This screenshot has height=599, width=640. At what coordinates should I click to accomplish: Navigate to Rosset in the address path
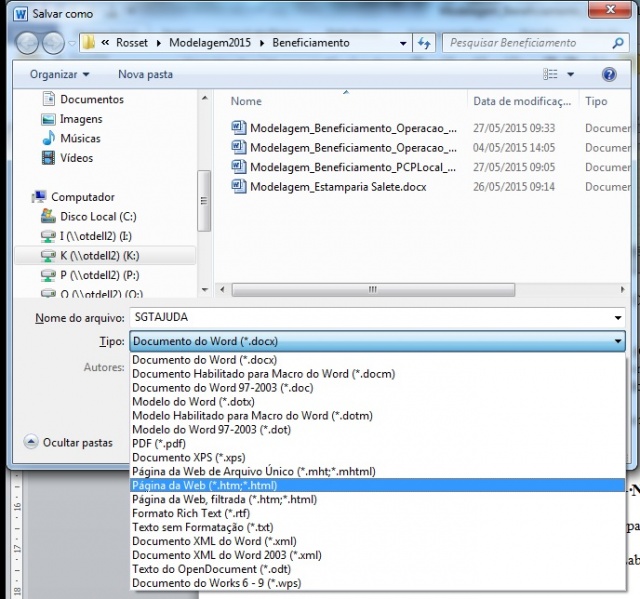click(x=132, y=43)
